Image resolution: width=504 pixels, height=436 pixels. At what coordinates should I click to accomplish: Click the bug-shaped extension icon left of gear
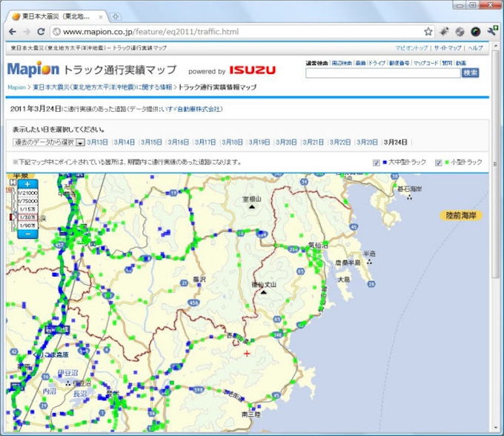445,31
